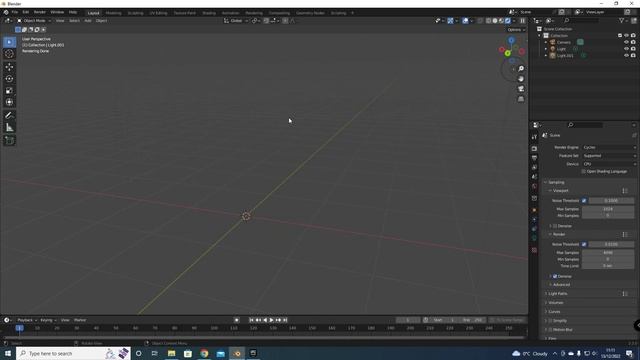The width and height of the screenshot is (640, 360).
Task: Toggle Viewport Noise Threshold checkbox
Action: click(584, 200)
